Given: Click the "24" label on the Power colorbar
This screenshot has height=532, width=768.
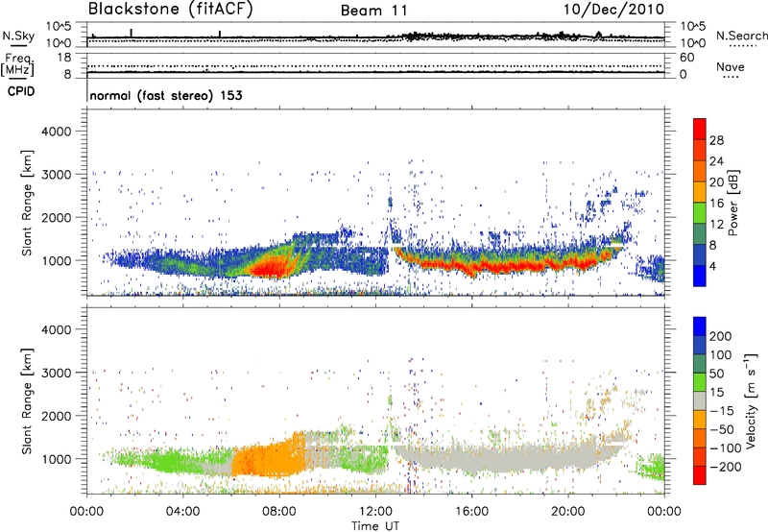Looking at the screenshot, I should point(716,161).
